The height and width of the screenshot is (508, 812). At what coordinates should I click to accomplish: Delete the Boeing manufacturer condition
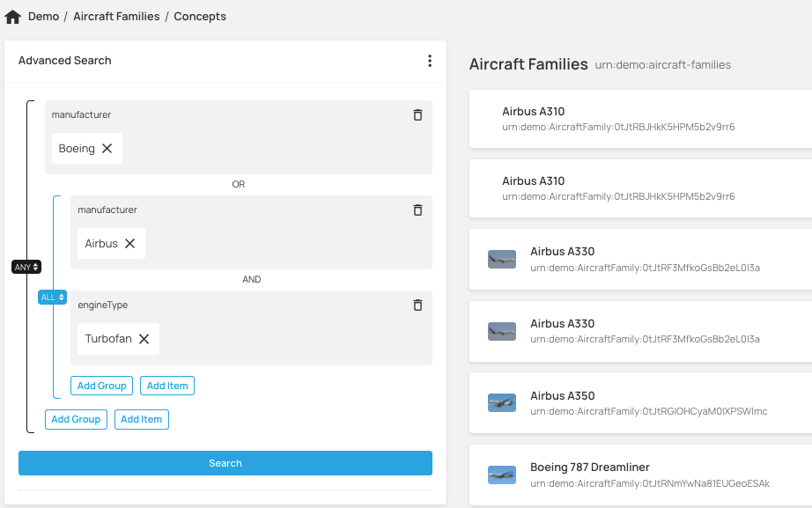[417, 115]
